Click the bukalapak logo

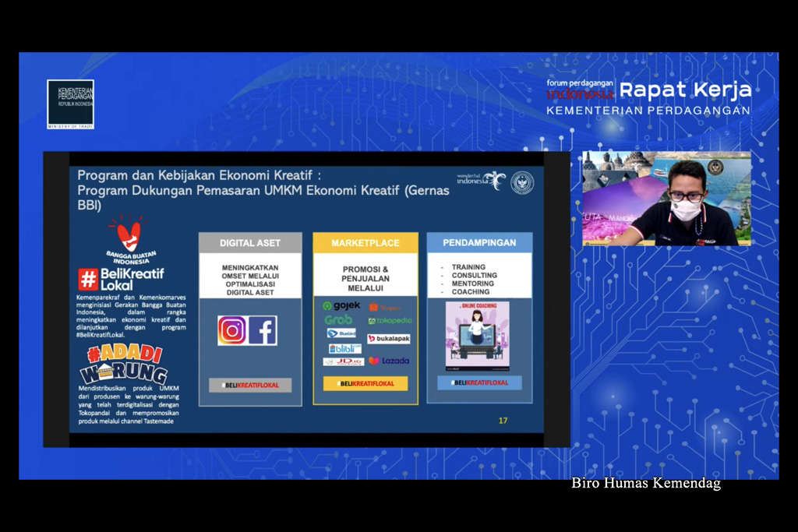(389, 339)
